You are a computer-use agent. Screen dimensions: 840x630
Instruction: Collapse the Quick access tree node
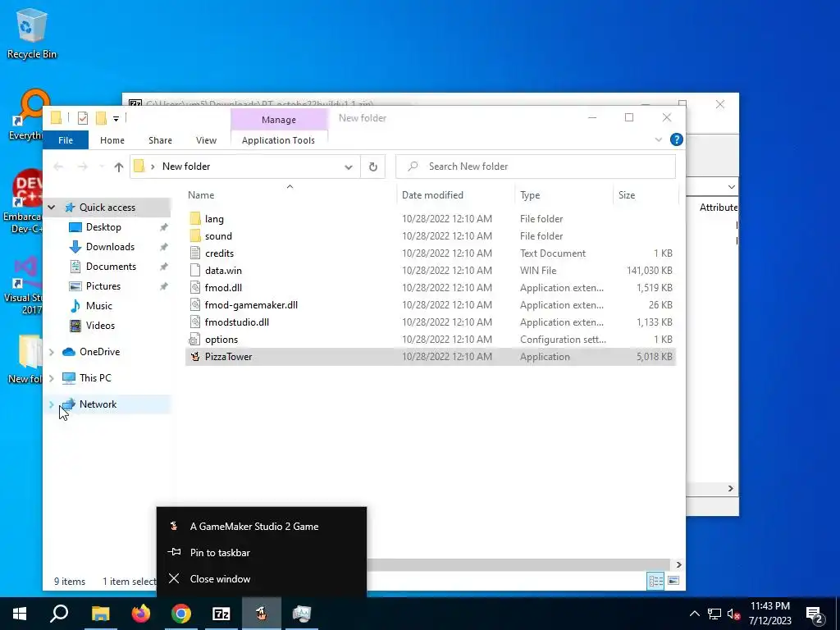click(52, 208)
